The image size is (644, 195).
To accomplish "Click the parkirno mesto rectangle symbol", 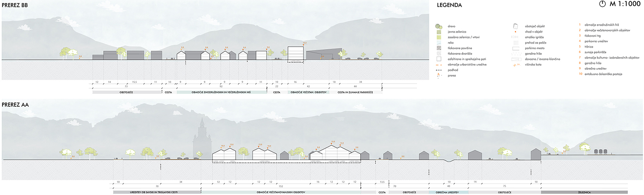I will coord(516,49).
